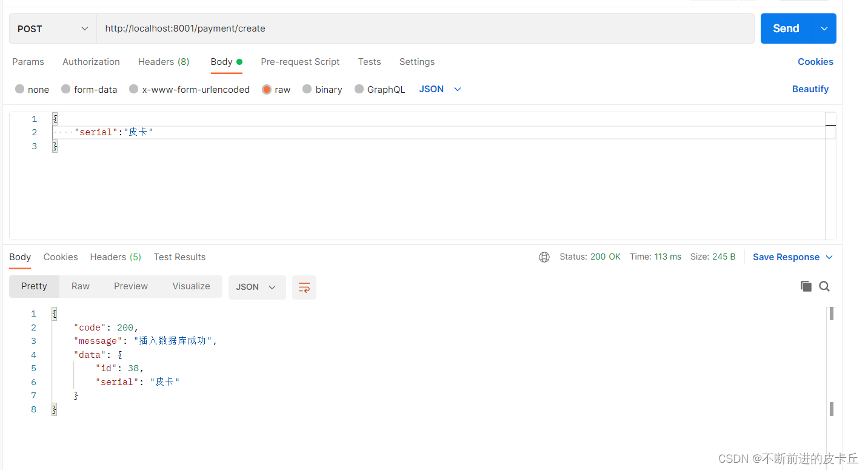Image resolution: width=868 pixels, height=470 pixels.
Task: Send the request with the Send button
Action: (x=786, y=29)
